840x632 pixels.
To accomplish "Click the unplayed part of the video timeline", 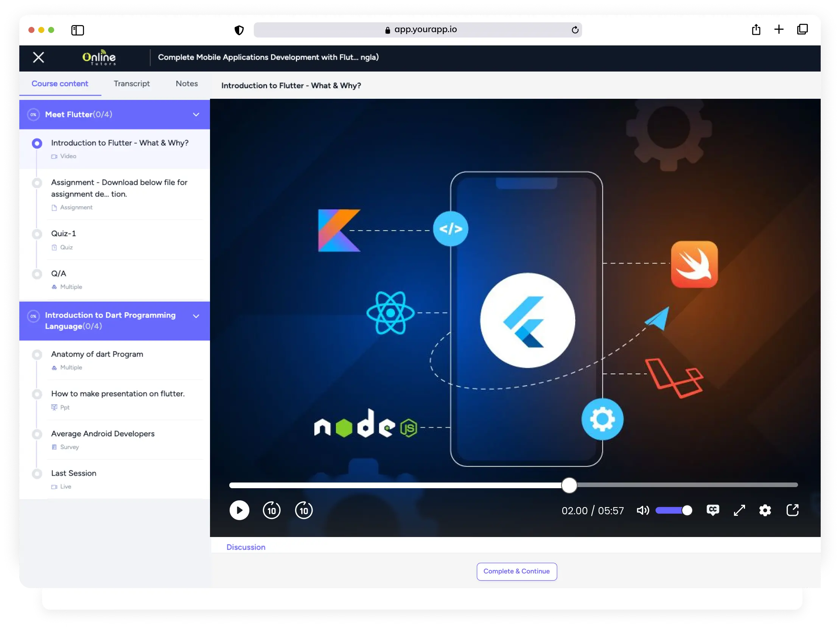I will click(x=688, y=485).
